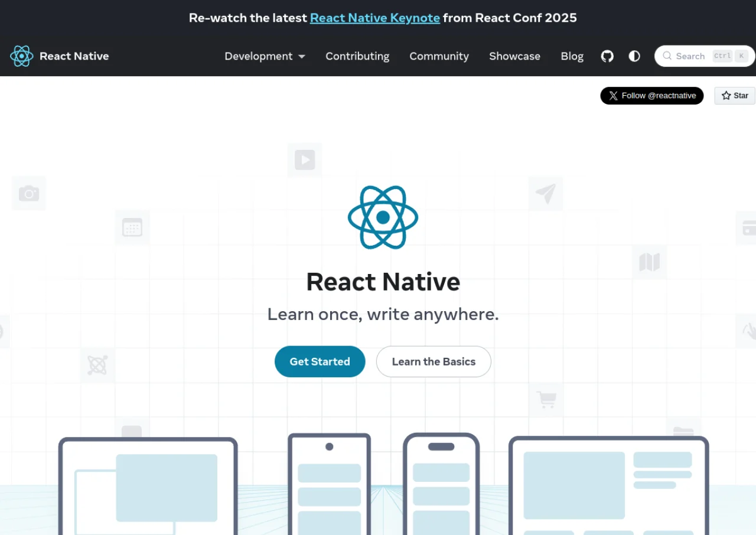Open the Showcase nav item
756x535 pixels.
[x=514, y=56]
